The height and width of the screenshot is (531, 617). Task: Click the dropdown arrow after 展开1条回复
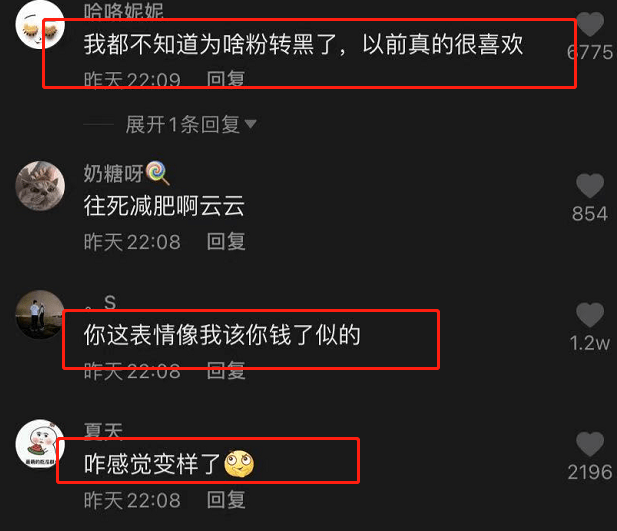click(x=251, y=124)
